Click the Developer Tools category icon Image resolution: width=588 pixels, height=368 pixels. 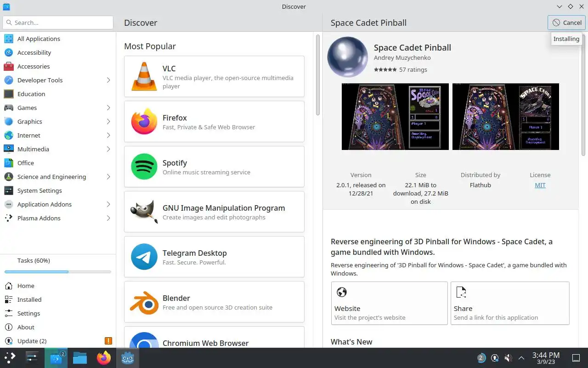[x=9, y=80]
